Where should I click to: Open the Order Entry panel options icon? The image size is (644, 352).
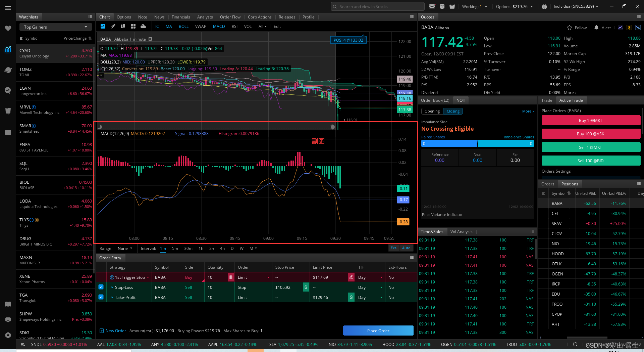(412, 258)
